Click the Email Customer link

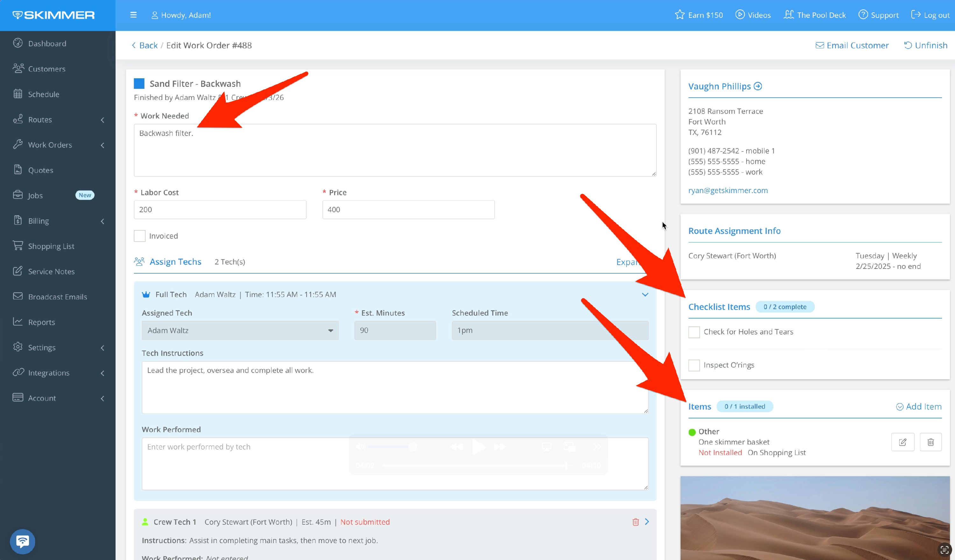click(x=852, y=45)
